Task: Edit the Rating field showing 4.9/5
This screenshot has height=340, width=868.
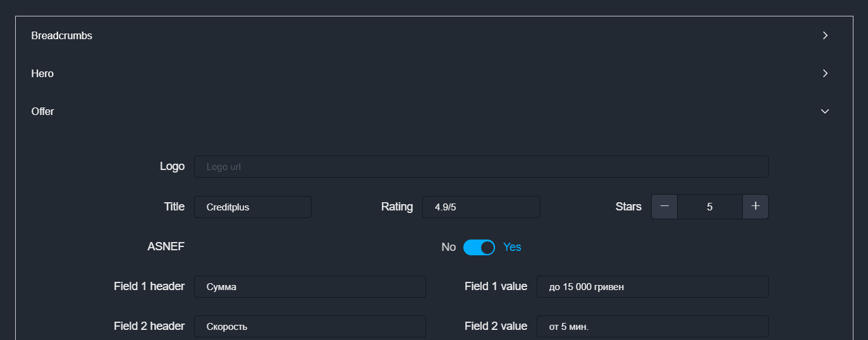Action: click(481, 207)
